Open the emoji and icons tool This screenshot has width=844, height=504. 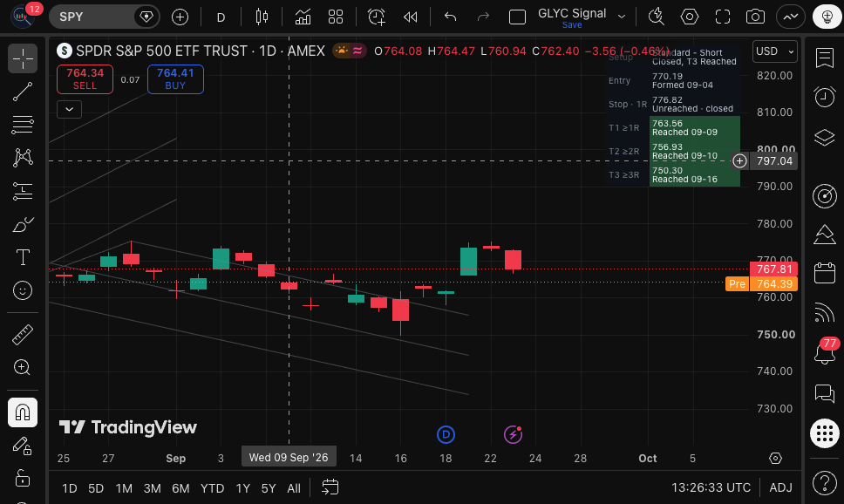point(23,290)
